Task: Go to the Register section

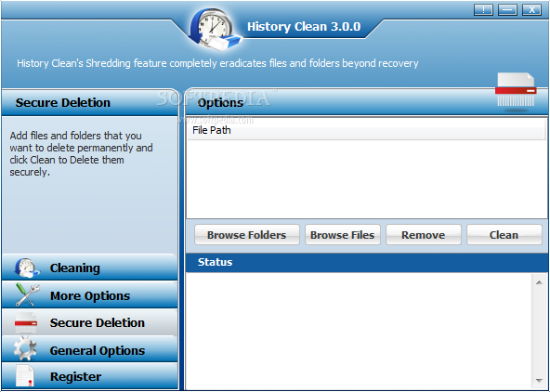Action: 90,376
